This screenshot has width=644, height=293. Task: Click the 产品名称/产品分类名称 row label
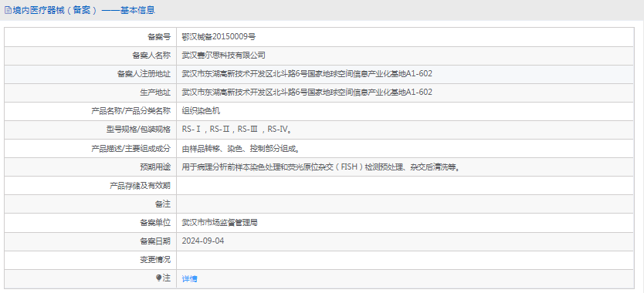coord(130,111)
